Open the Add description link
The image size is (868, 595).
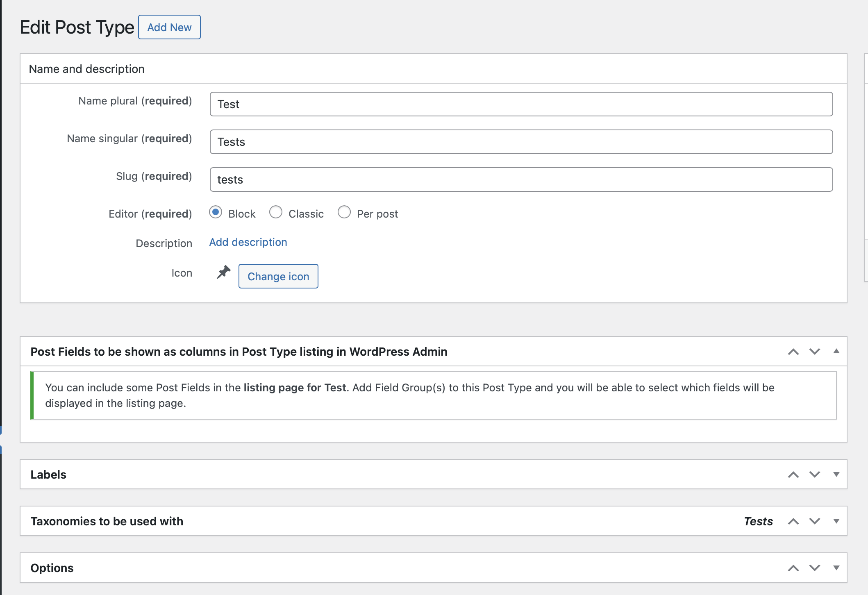[248, 242]
